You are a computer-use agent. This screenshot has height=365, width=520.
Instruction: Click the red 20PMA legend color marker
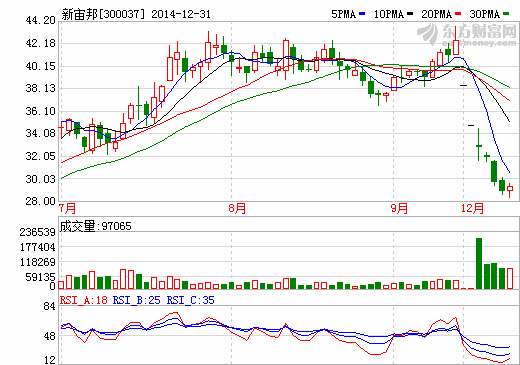[x=458, y=14]
